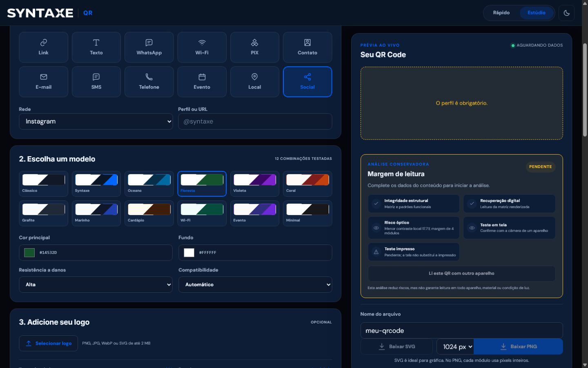This screenshot has height=368, width=588.
Task: Select the Link content type icon
Action: [x=44, y=43]
